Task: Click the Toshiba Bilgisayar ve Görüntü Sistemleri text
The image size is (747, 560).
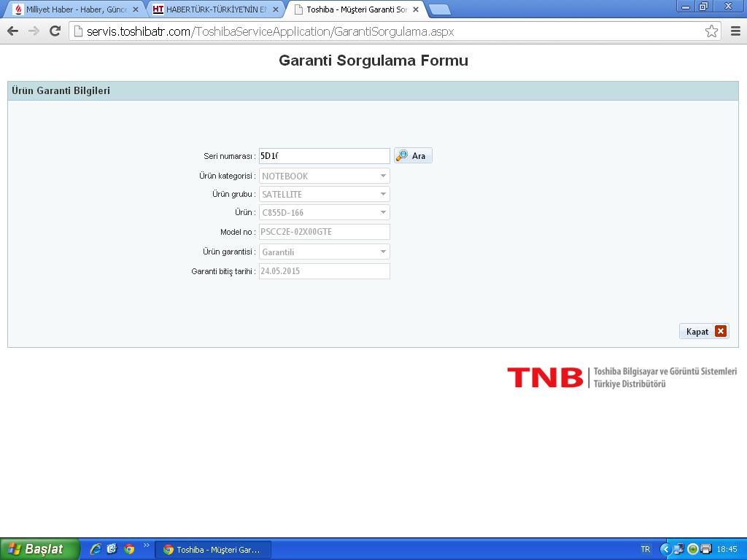Action: tap(665, 371)
